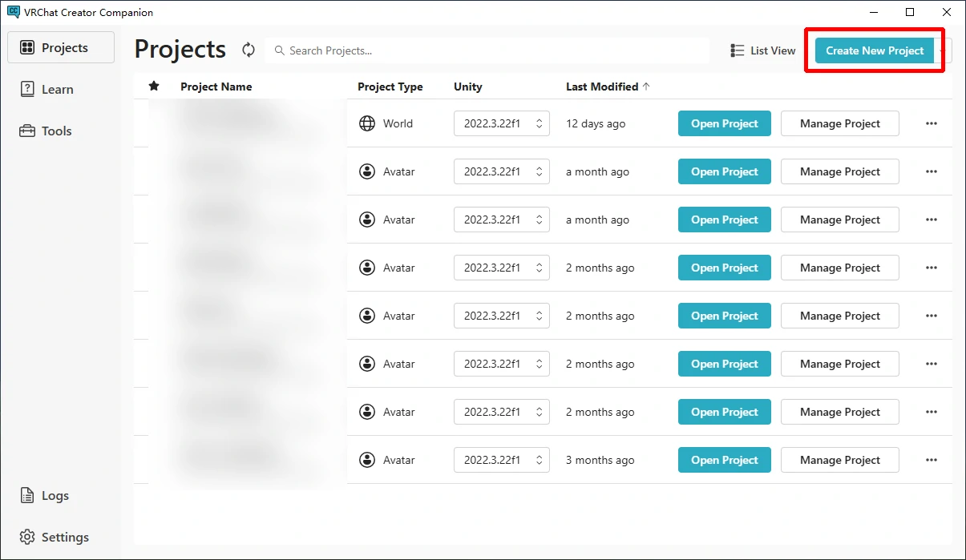Switch to the Projects tab in sidebar
The height and width of the screenshot is (560, 966).
coord(61,47)
